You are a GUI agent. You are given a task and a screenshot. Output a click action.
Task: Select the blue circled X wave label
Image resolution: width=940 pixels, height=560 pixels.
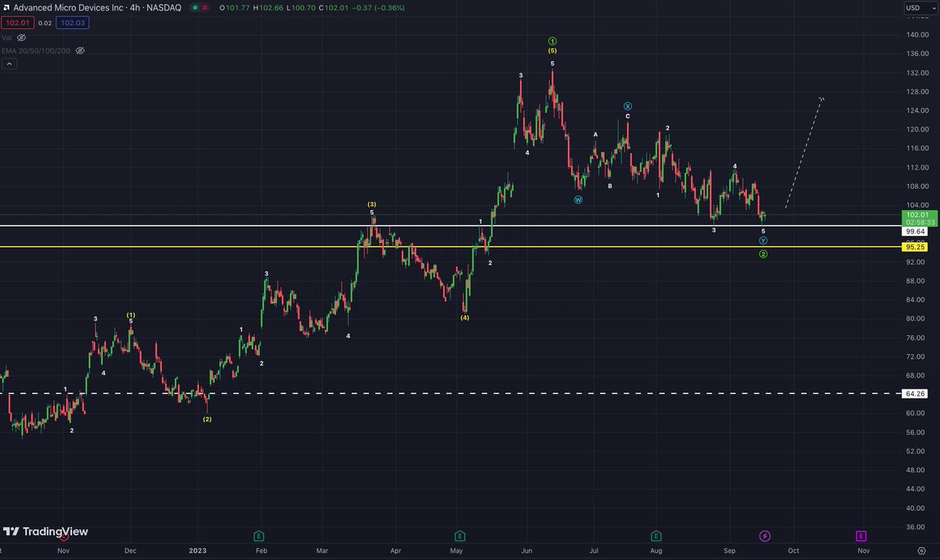pyautogui.click(x=628, y=106)
